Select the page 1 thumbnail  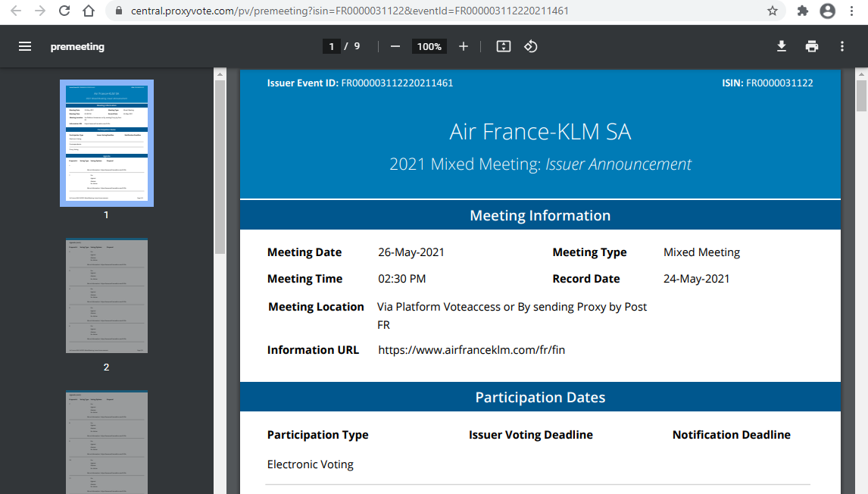(106, 143)
